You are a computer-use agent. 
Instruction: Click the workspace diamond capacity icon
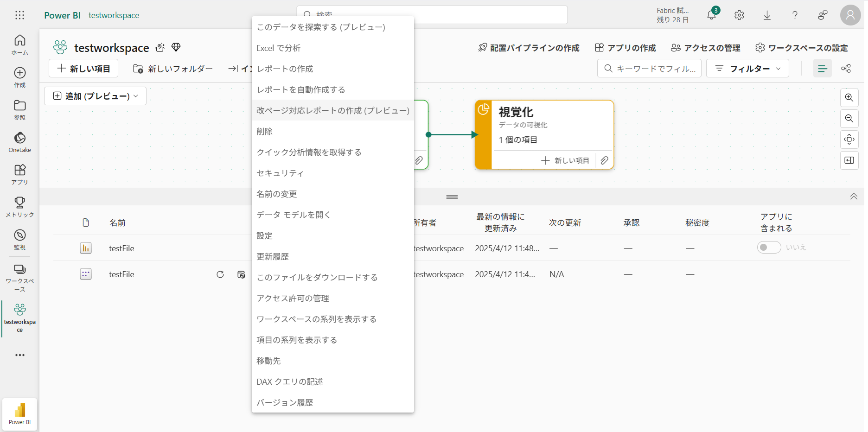[x=176, y=47]
